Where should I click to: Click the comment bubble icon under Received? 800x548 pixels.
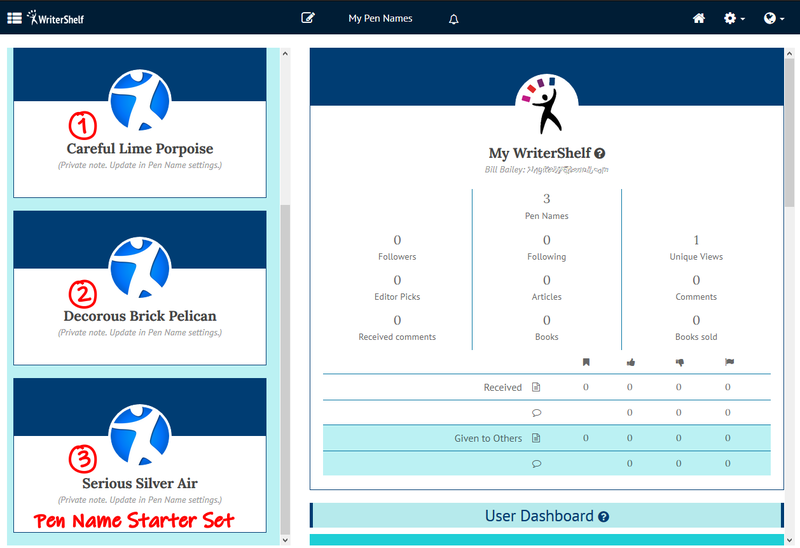click(x=536, y=413)
